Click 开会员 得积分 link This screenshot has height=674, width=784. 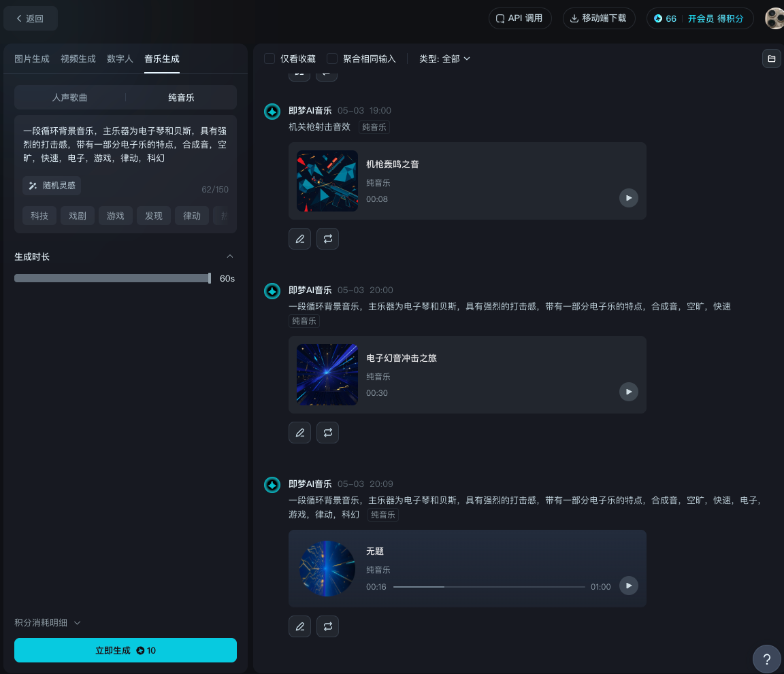(x=715, y=18)
